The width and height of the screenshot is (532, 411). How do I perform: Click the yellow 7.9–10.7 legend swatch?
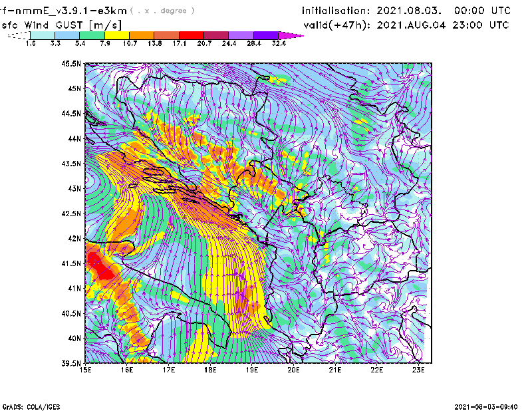click(x=117, y=35)
